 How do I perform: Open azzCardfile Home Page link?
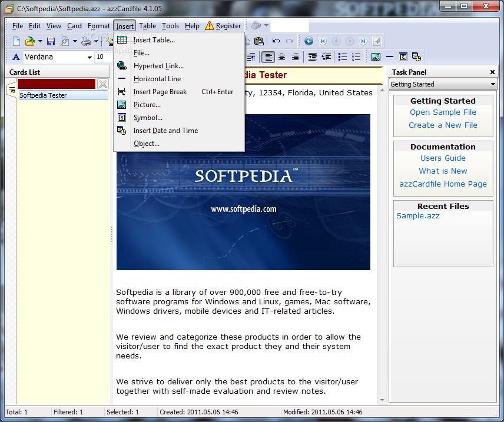pos(443,184)
